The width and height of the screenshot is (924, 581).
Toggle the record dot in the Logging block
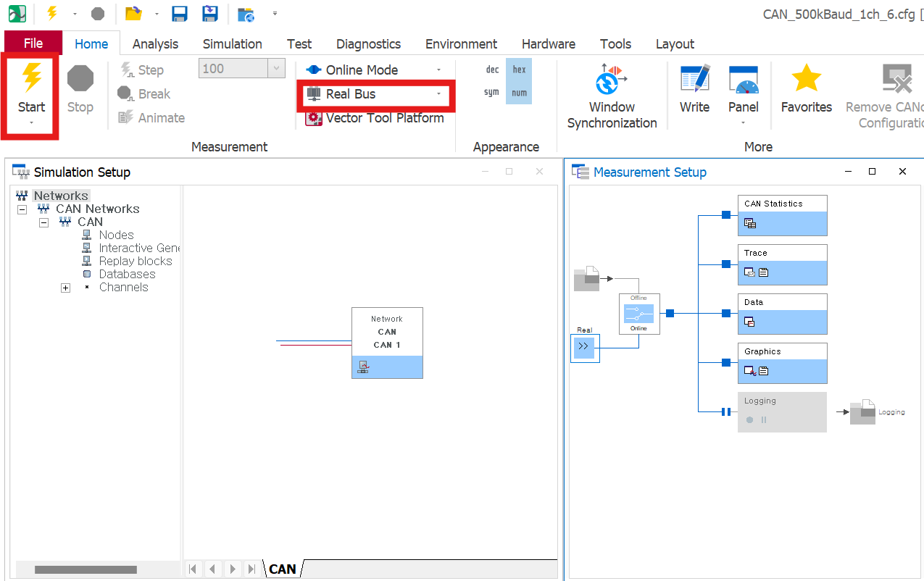coord(749,420)
